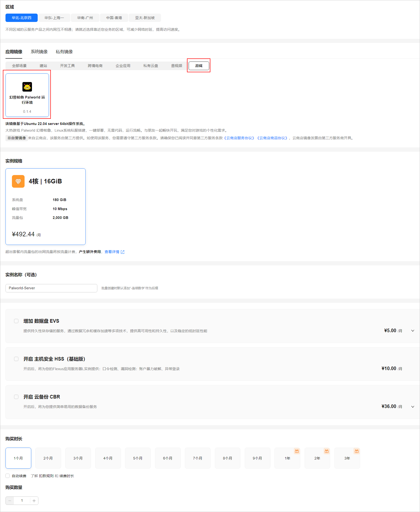Click the ¥5.00 EVS price
This screenshot has height=512, width=420.
pos(393,331)
